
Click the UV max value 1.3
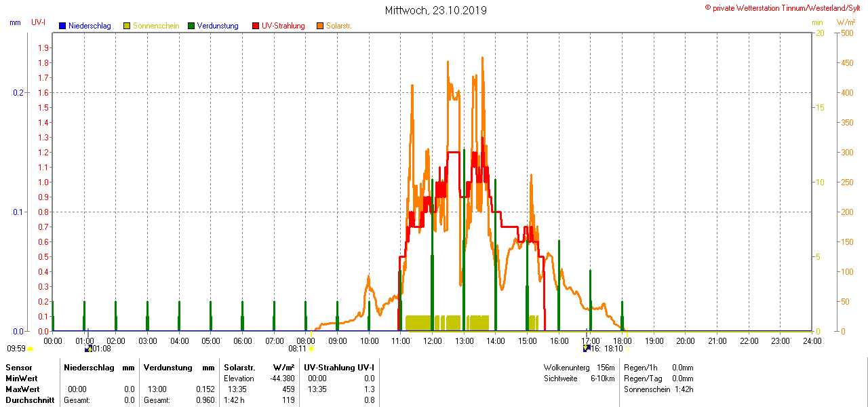[370, 389]
